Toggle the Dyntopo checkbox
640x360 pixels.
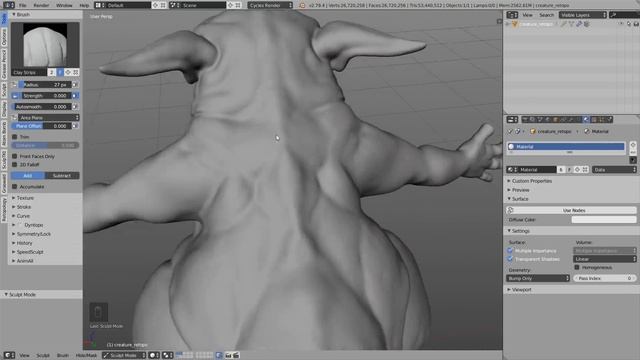point(20,225)
